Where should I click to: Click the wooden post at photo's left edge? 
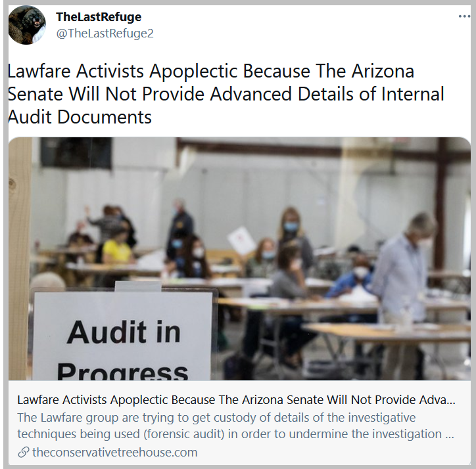pos(20,258)
